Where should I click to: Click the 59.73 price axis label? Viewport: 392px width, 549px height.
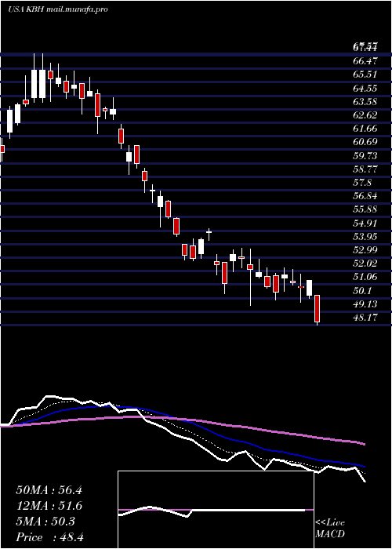[x=365, y=156]
